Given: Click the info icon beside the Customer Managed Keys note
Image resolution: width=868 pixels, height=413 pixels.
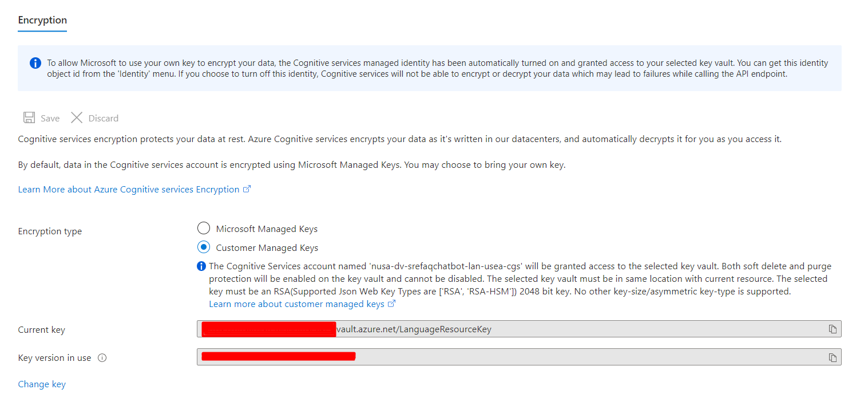Looking at the screenshot, I should click(201, 266).
